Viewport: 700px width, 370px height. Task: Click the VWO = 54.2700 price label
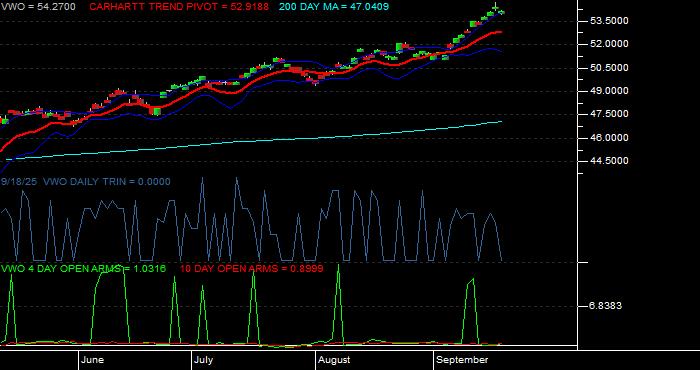tap(38, 7)
